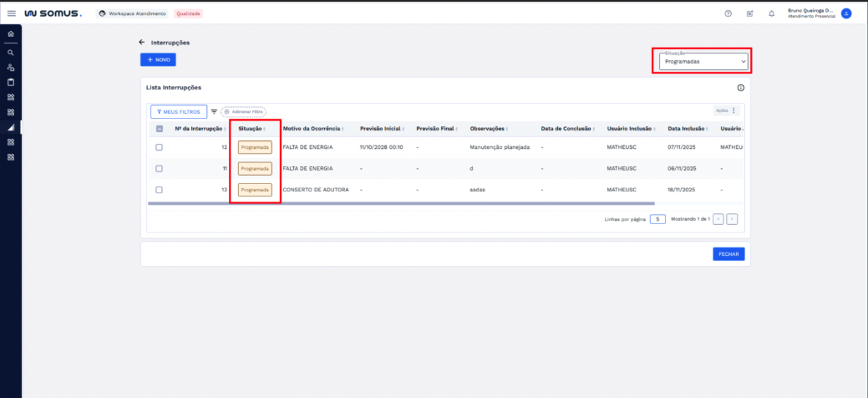Click the Novo button
The height and width of the screenshot is (398, 868).
(158, 60)
